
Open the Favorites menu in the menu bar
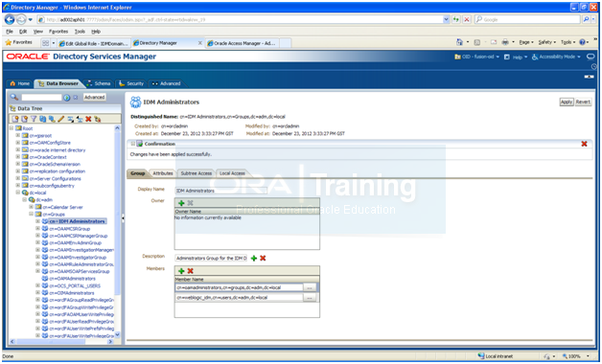point(58,32)
